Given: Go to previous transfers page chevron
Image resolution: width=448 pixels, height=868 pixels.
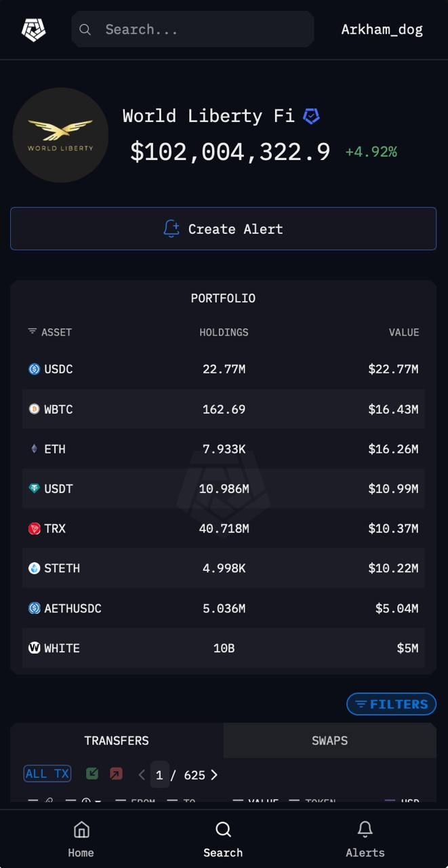Looking at the screenshot, I should pyautogui.click(x=142, y=774).
